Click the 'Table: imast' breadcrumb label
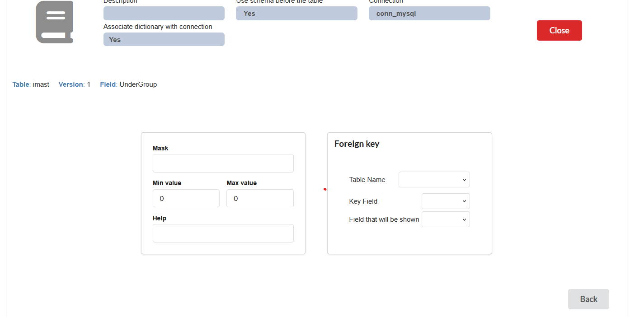The image size is (644, 317). pyautogui.click(x=31, y=84)
